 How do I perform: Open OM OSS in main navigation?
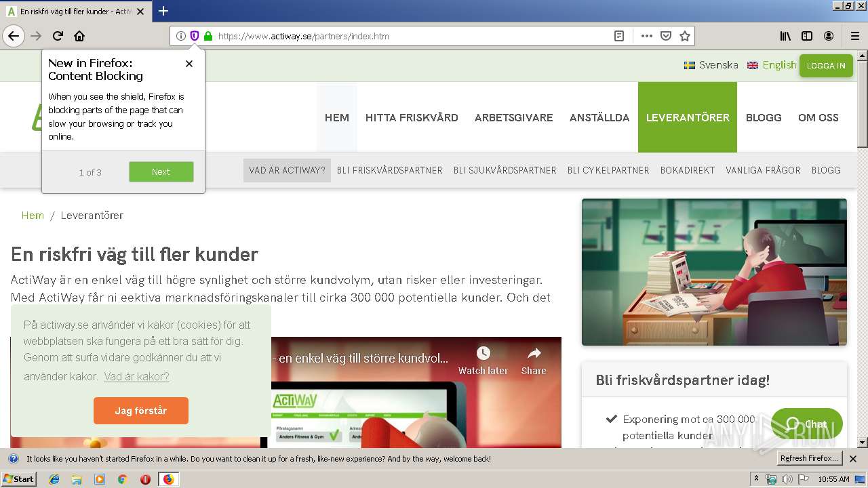818,117
